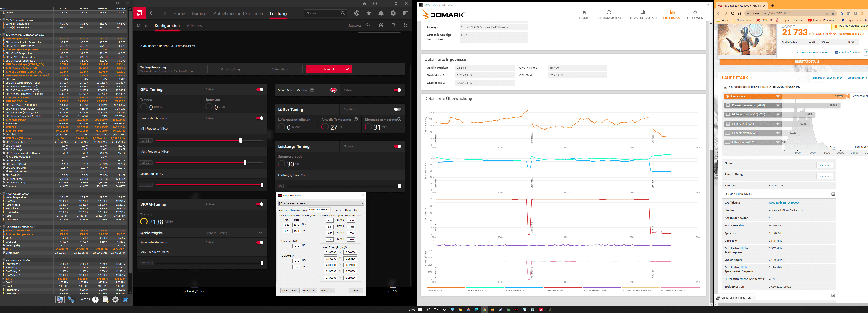Switch to the Frequency tab in MorePowerTool
This screenshot has width=868, height=313.
tap(337, 210)
